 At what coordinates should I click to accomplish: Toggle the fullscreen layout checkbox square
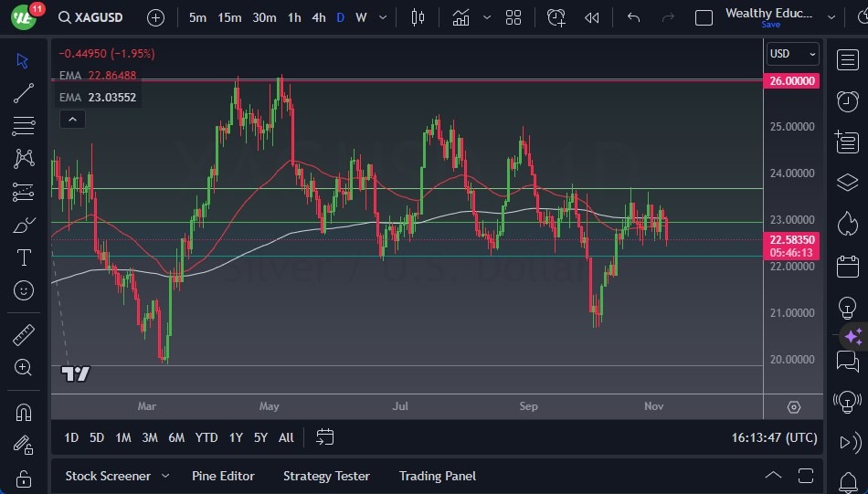[x=704, y=17]
